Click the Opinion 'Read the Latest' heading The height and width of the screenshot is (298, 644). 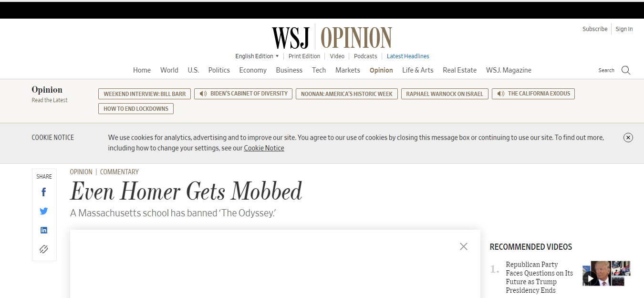click(x=50, y=94)
